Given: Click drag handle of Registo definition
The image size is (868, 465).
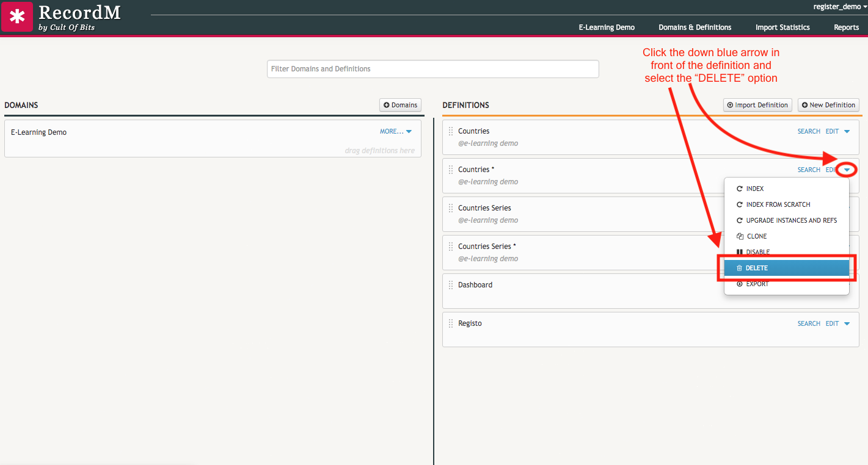Looking at the screenshot, I should [x=451, y=323].
